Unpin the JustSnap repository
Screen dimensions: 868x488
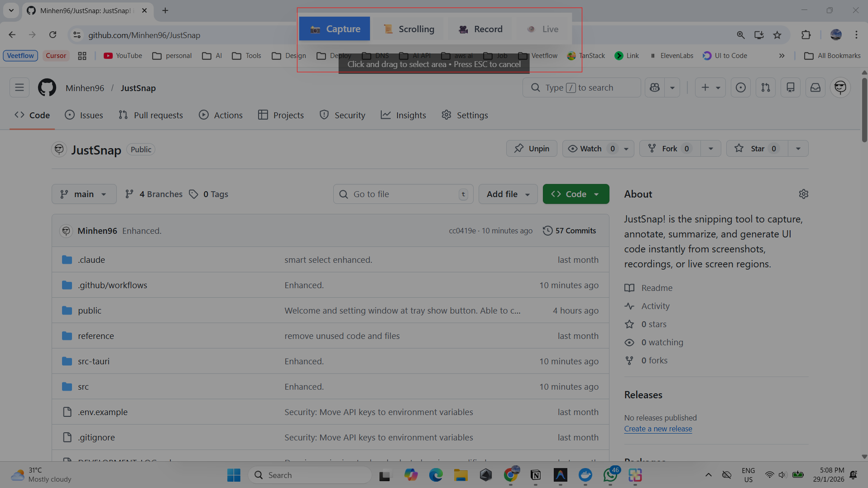click(x=532, y=149)
